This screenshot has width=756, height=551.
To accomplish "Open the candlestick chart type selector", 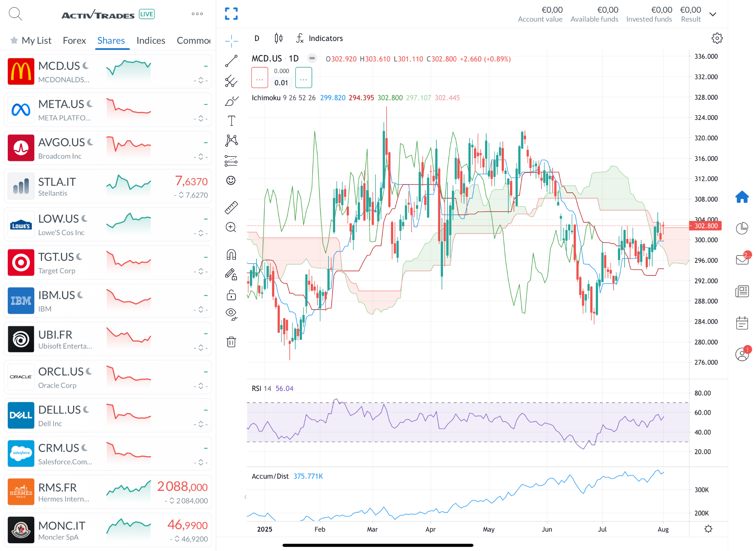I will [279, 38].
